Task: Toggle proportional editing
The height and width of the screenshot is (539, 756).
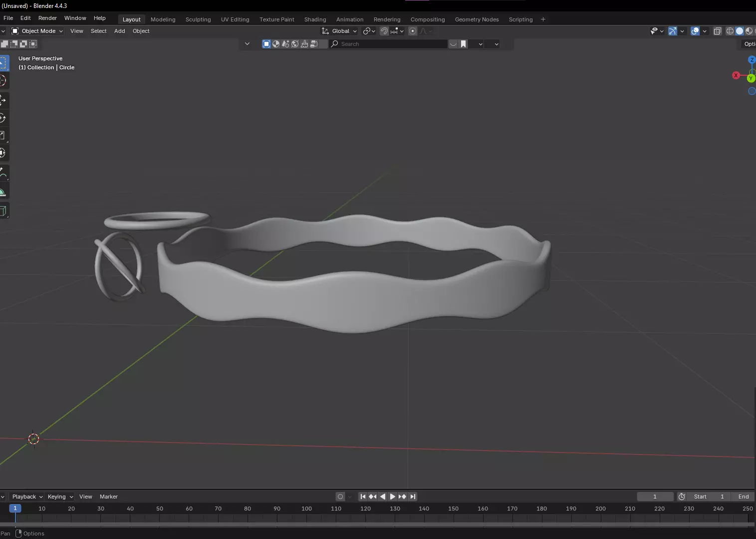Action: click(413, 31)
